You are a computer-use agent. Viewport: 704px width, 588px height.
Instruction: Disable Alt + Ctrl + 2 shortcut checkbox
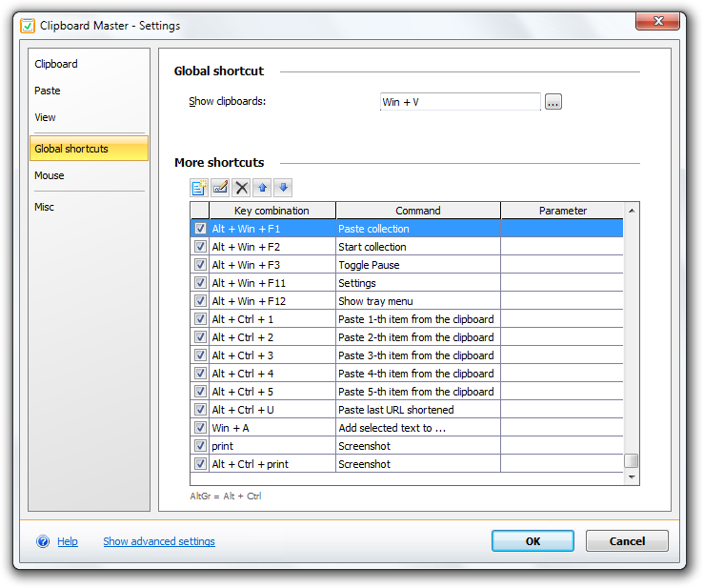coord(200,337)
